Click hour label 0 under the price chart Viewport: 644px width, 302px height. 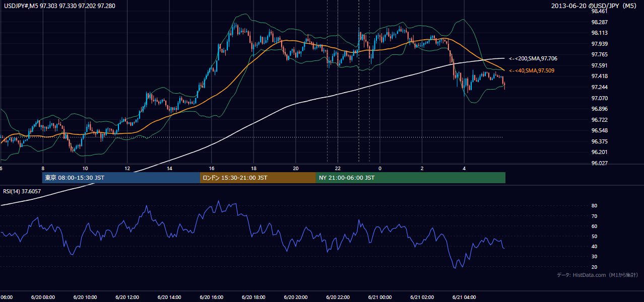(380, 168)
